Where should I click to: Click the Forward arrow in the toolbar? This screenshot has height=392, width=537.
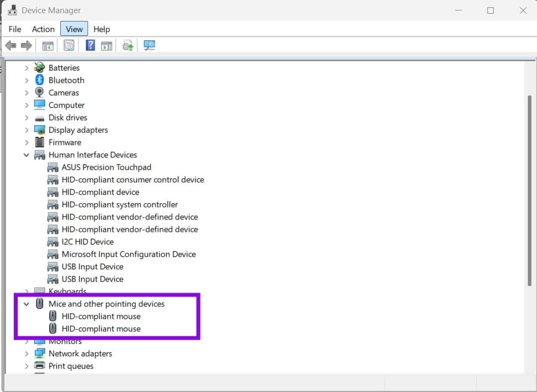27,45
